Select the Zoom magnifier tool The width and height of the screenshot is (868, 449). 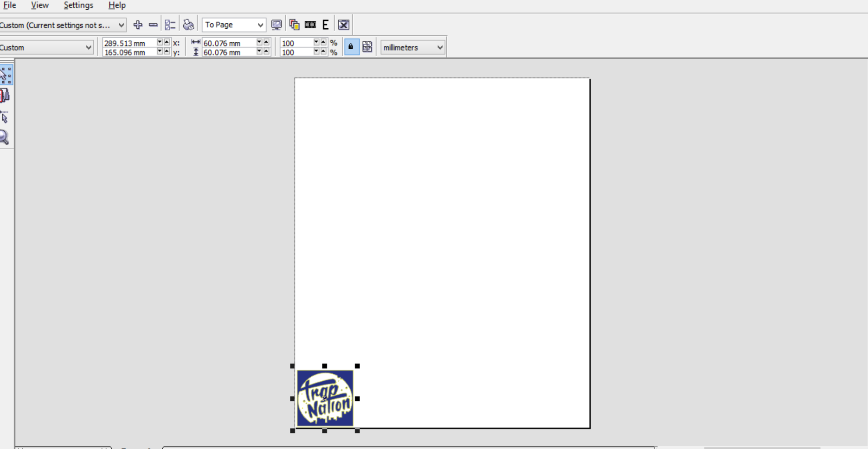pyautogui.click(x=5, y=137)
